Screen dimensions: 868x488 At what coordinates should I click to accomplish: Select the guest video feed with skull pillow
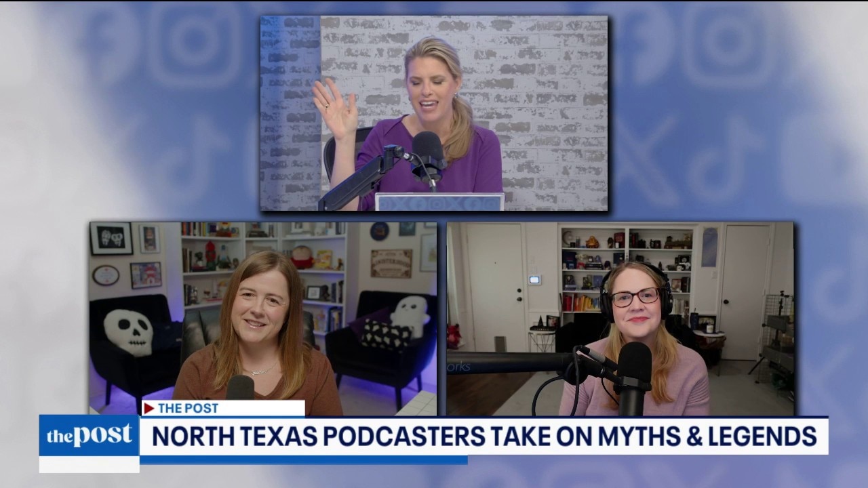point(263,319)
